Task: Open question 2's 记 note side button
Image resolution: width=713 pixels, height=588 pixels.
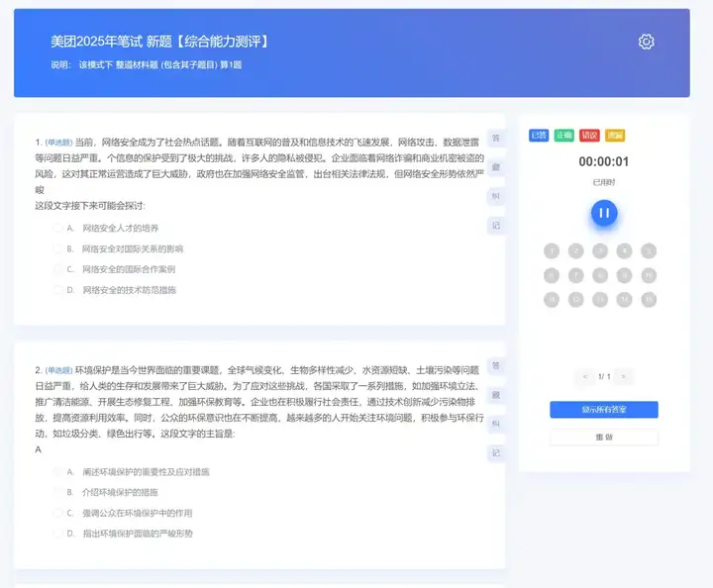Action: (x=496, y=453)
